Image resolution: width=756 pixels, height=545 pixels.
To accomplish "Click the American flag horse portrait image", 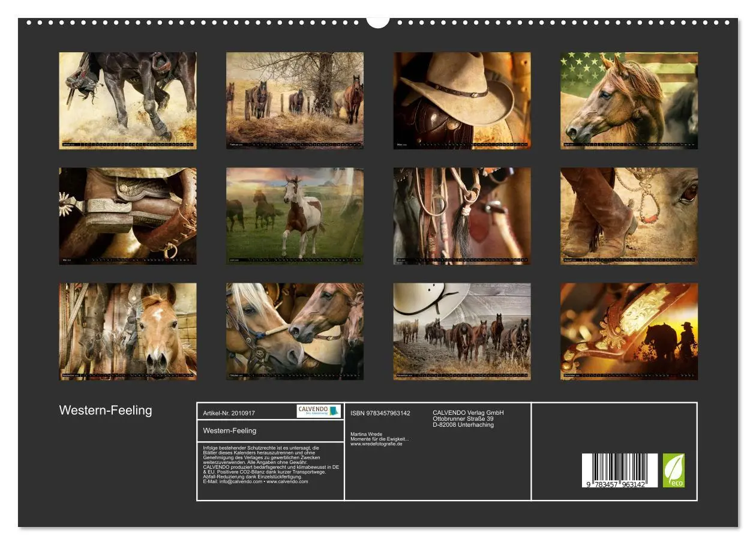I will coord(630,99).
